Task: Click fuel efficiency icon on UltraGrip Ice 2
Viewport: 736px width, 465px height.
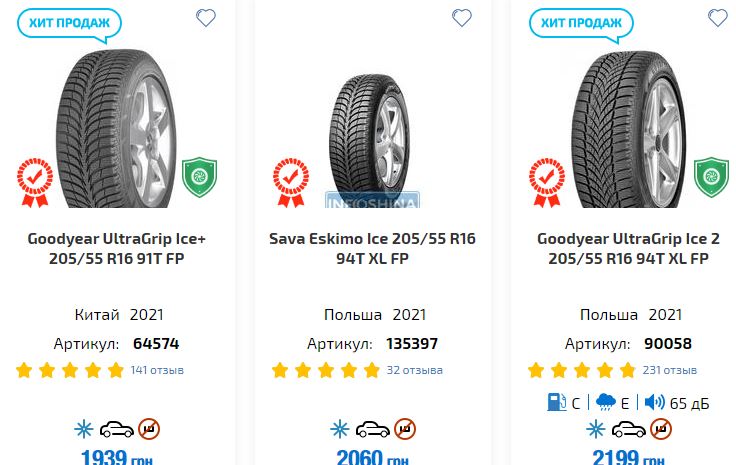Action: point(556,403)
